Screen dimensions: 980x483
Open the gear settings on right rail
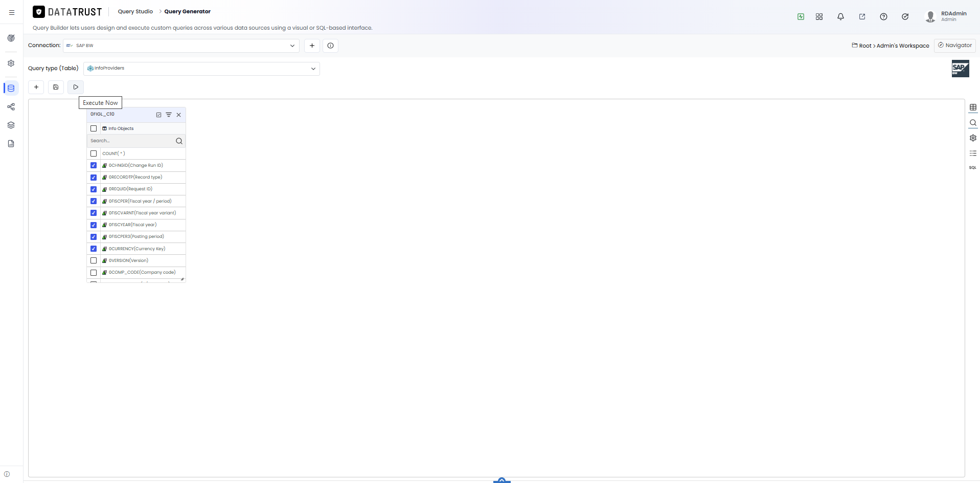[x=973, y=138]
